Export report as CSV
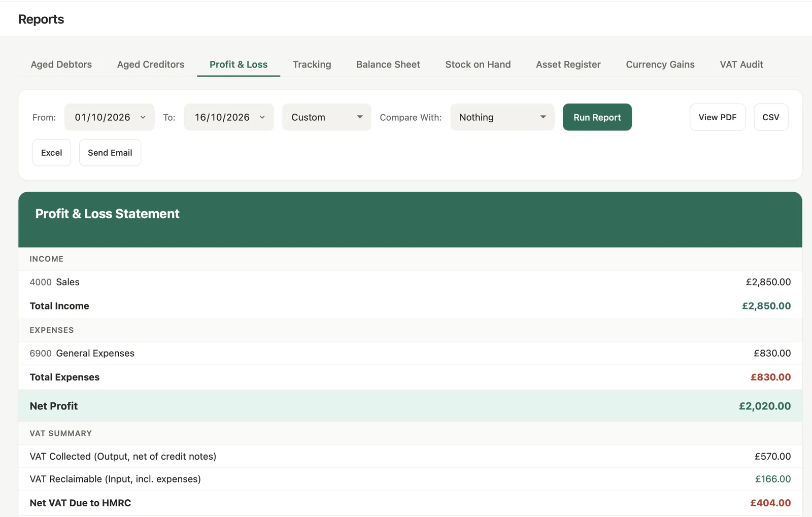 click(x=771, y=117)
